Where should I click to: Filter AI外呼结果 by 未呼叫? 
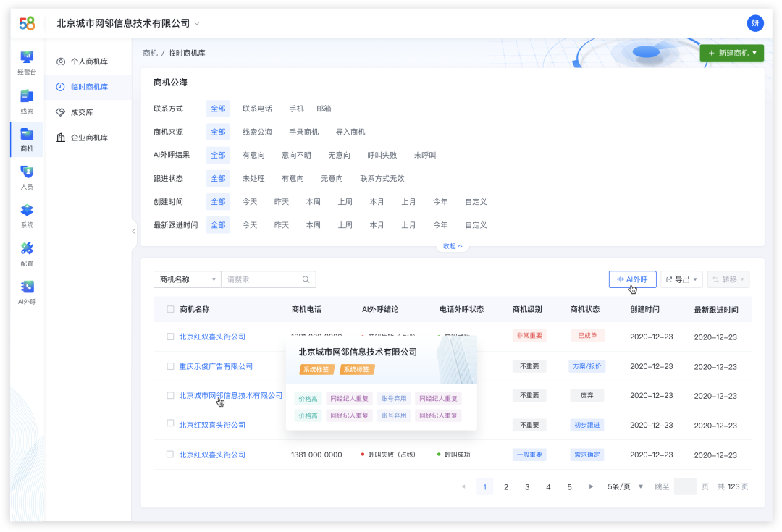pyautogui.click(x=425, y=156)
